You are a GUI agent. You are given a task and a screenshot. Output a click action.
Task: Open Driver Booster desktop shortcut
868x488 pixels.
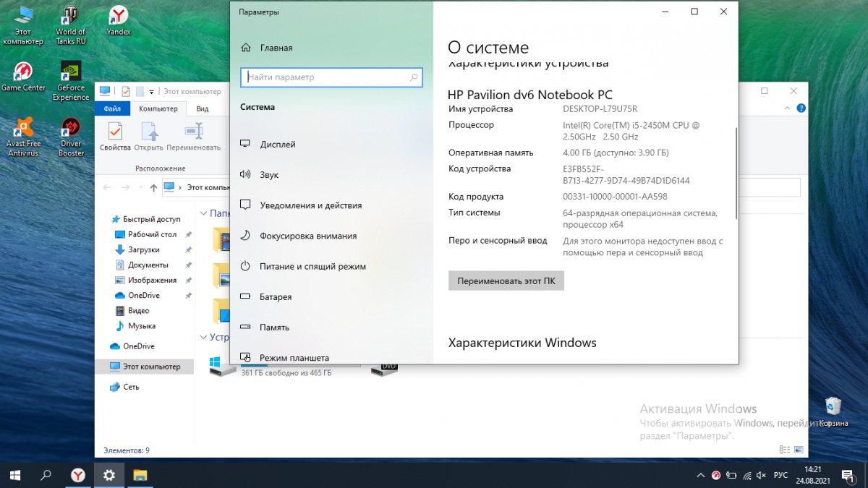(71, 137)
